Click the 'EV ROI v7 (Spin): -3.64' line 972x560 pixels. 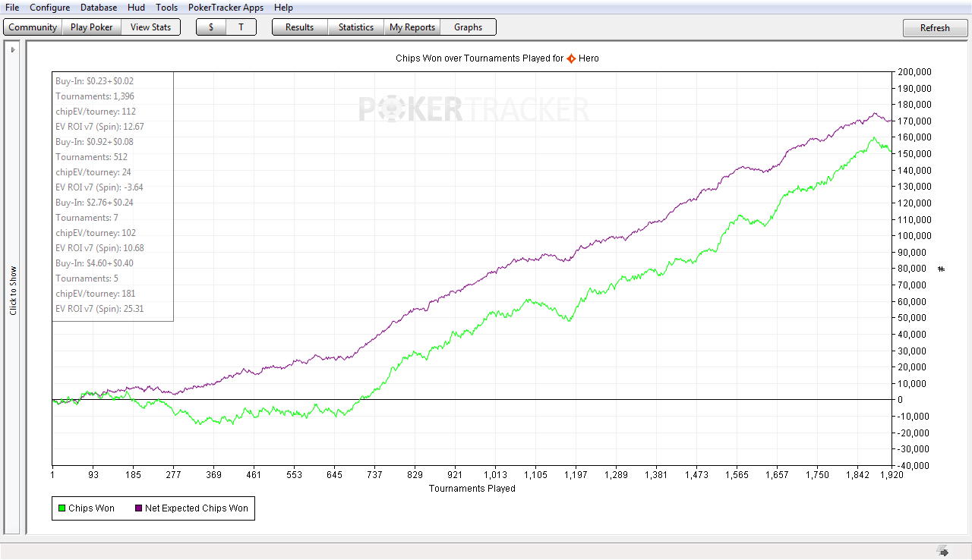tap(99, 187)
